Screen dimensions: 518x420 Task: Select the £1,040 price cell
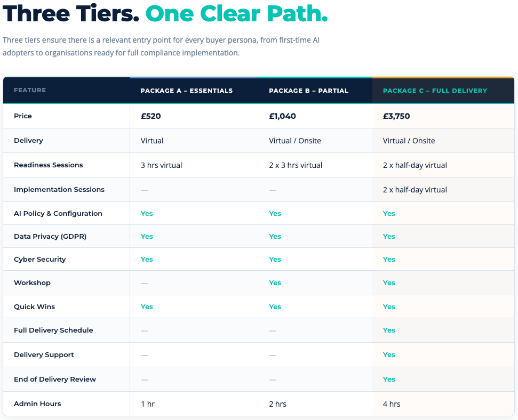click(x=282, y=116)
